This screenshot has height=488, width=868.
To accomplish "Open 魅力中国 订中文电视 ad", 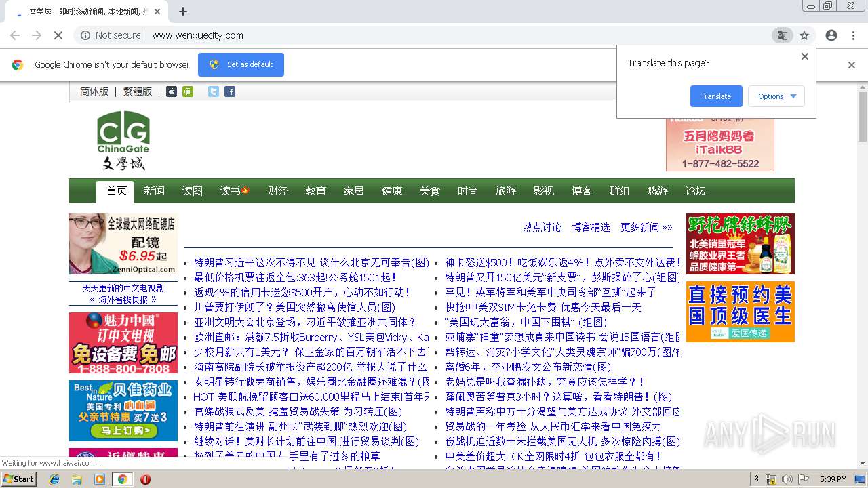I will tap(123, 343).
